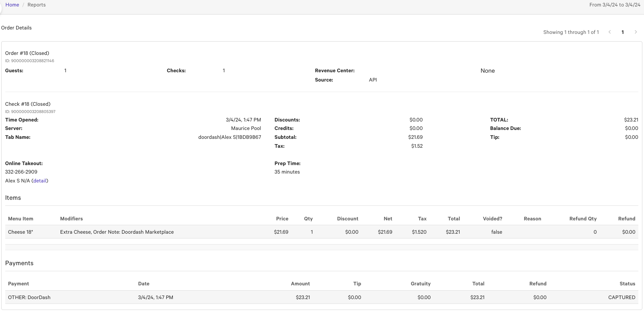The height and width of the screenshot is (312, 644).
Task: Click the Extra Cheese modifiers cell
Action: coord(117,232)
